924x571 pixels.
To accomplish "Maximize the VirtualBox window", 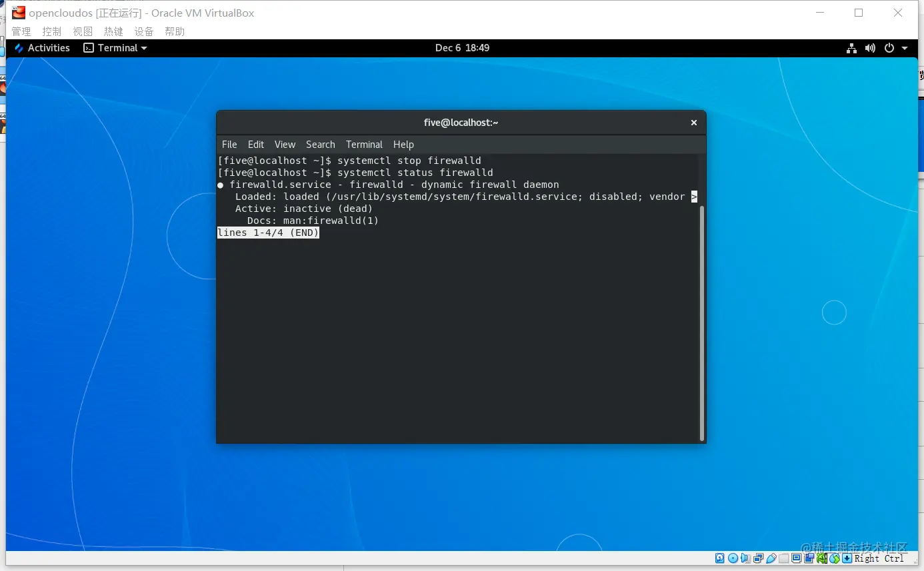I will [x=859, y=13].
